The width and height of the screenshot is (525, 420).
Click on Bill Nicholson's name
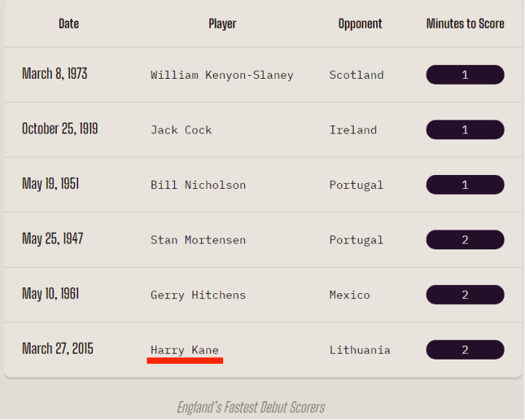198,185
